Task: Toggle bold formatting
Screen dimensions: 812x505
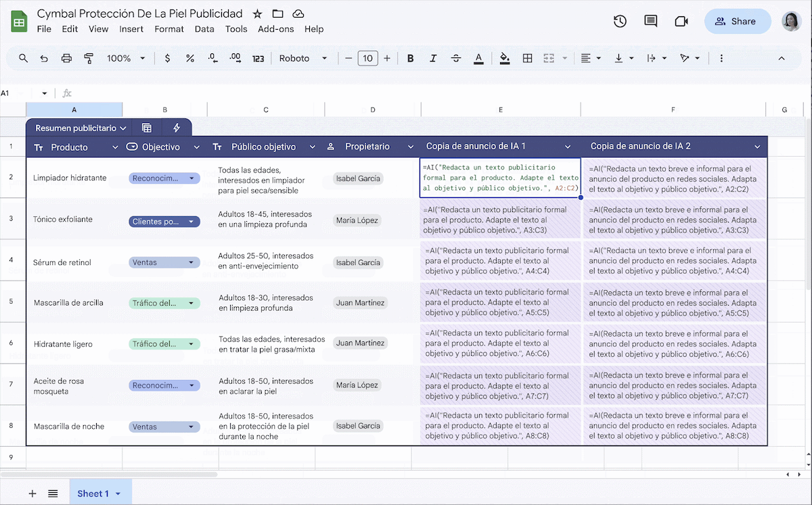Action: tap(410, 58)
